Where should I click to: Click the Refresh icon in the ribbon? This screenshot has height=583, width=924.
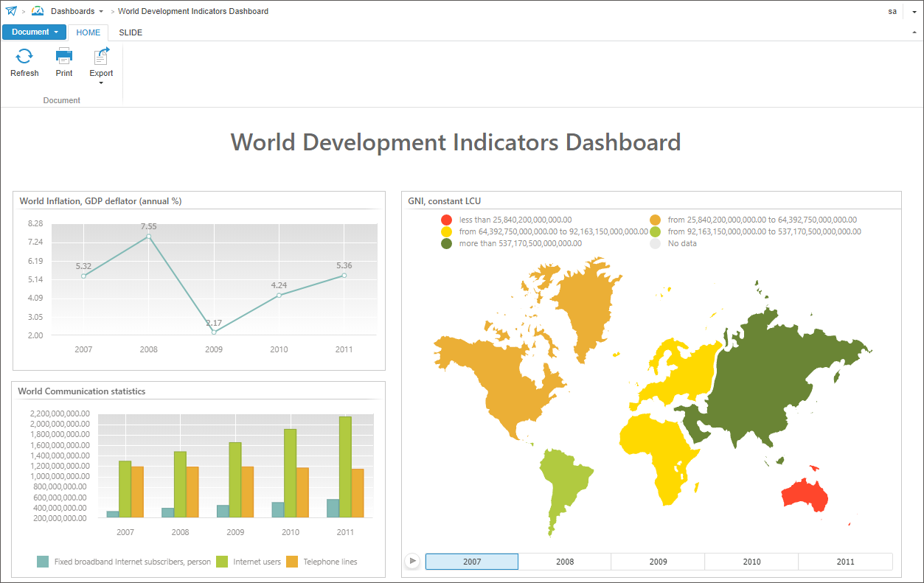click(x=24, y=57)
